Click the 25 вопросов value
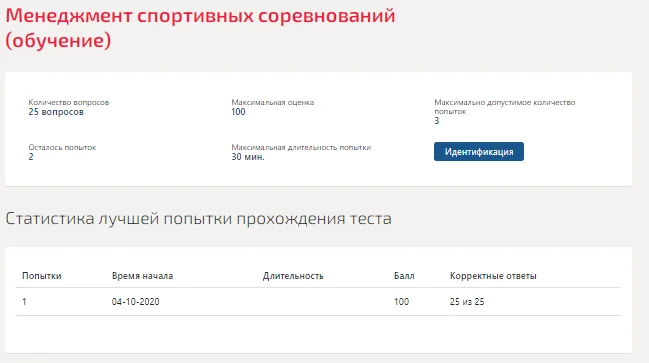649x363 pixels. coord(56,112)
